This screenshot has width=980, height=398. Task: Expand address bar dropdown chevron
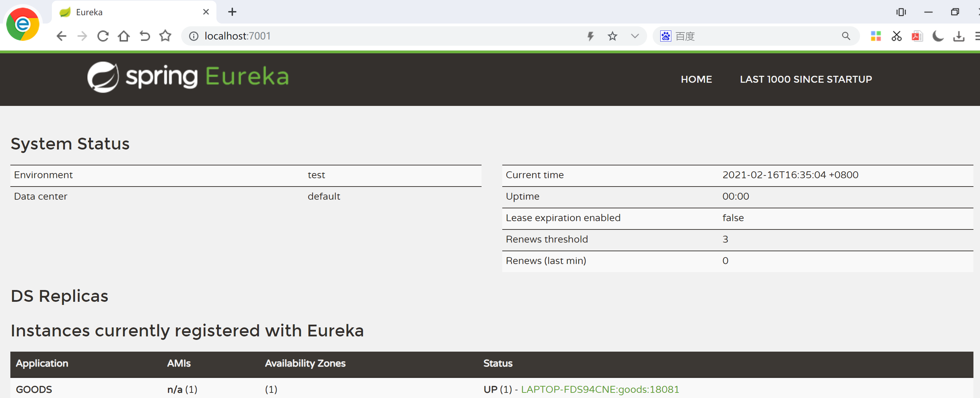point(635,36)
